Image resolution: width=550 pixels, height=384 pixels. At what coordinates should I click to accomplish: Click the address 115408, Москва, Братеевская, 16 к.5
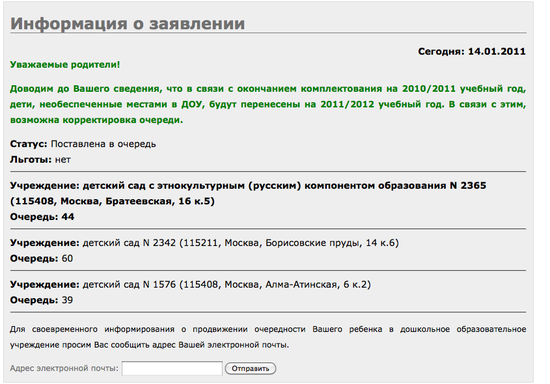[x=112, y=201]
